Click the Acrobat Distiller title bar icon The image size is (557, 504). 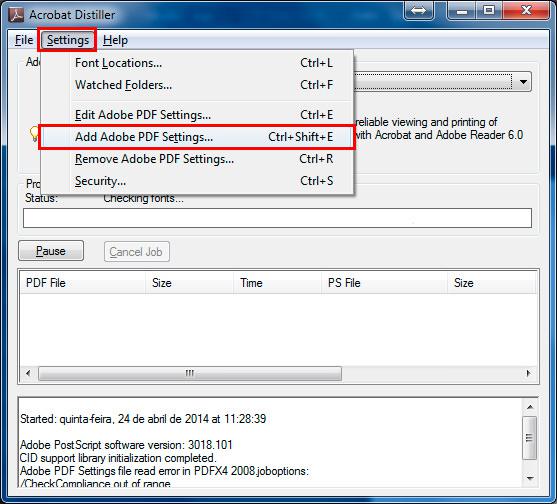[16, 15]
